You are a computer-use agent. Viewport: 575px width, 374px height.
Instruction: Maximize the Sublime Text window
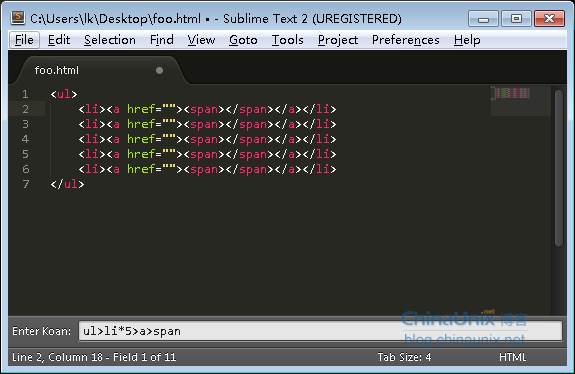tap(516, 19)
